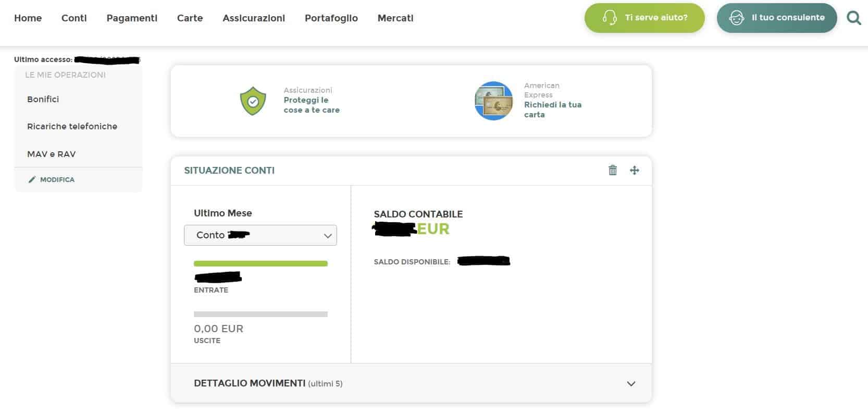Click the headset icon in help button
The width and height of the screenshot is (868, 412).
[609, 18]
